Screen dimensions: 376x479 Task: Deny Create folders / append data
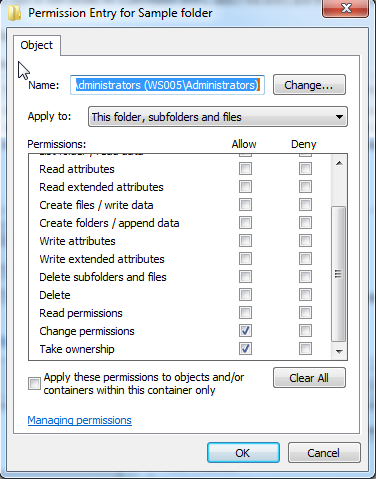click(x=305, y=223)
